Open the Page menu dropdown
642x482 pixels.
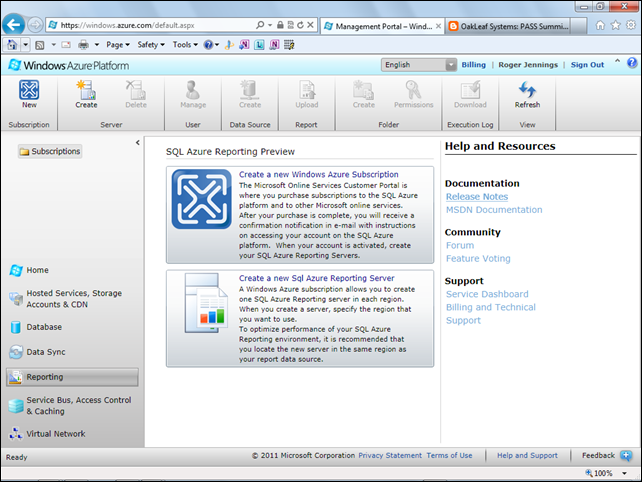pos(118,45)
